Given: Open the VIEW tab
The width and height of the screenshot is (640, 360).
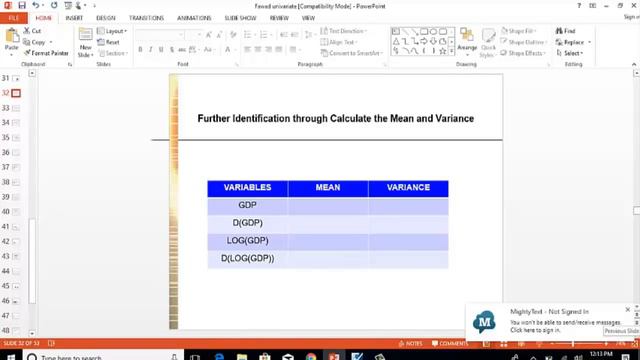Looking at the screenshot, I should click(x=308, y=18).
